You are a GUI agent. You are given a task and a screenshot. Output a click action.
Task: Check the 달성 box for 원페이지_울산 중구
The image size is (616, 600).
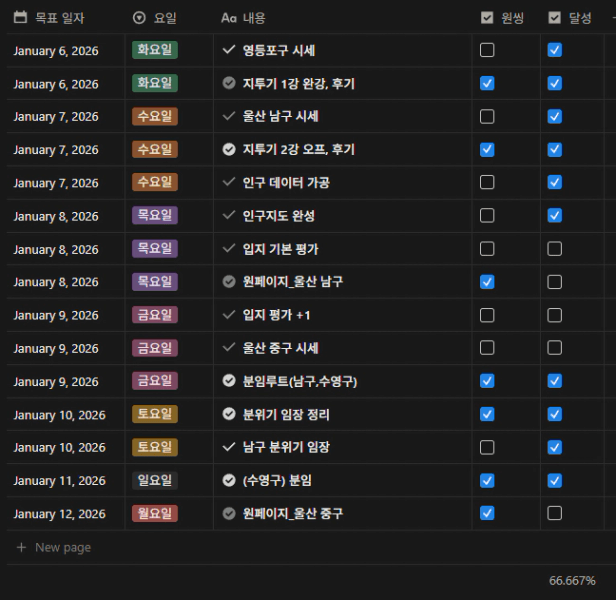[x=555, y=514]
